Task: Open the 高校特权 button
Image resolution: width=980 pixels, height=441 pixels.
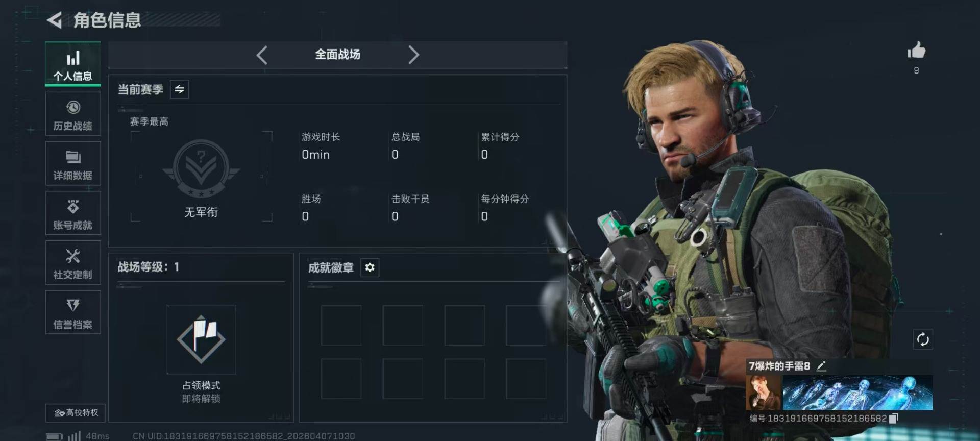Action: (76, 412)
